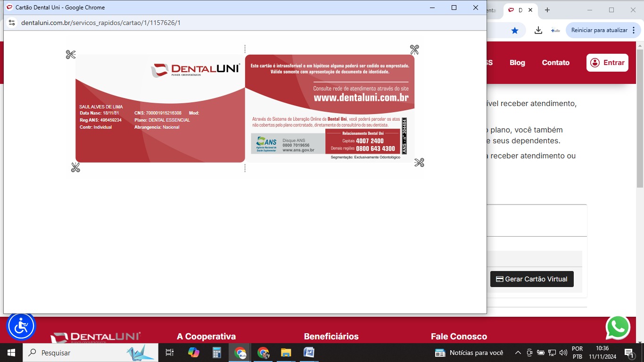Bookmark page with the blue star icon
Viewport: 644px width, 362px height.
515,30
